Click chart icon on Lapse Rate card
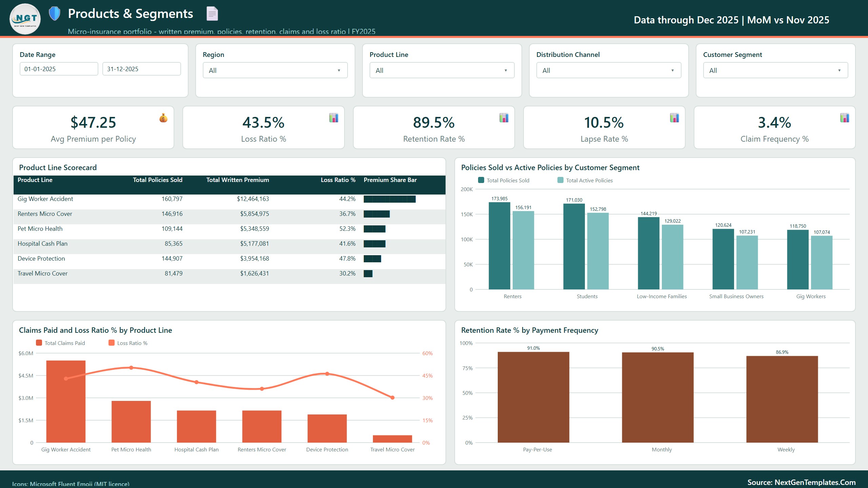Viewport: 868px width, 488px height. coord(674,118)
